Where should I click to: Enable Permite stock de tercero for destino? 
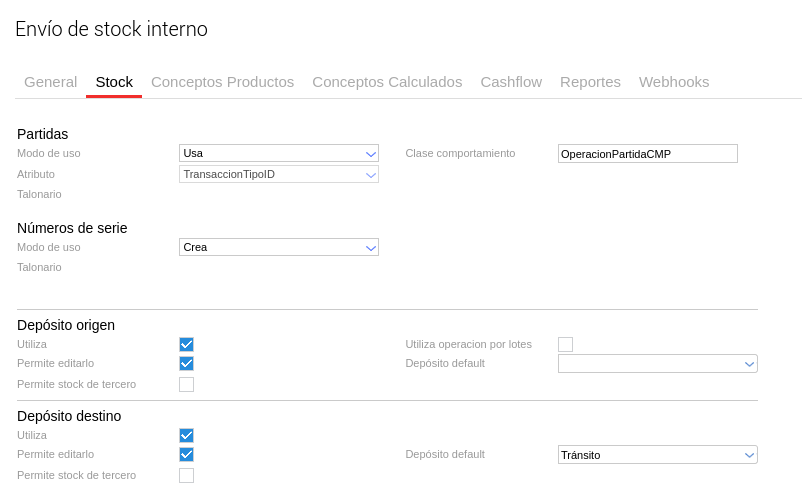pyautogui.click(x=186, y=476)
